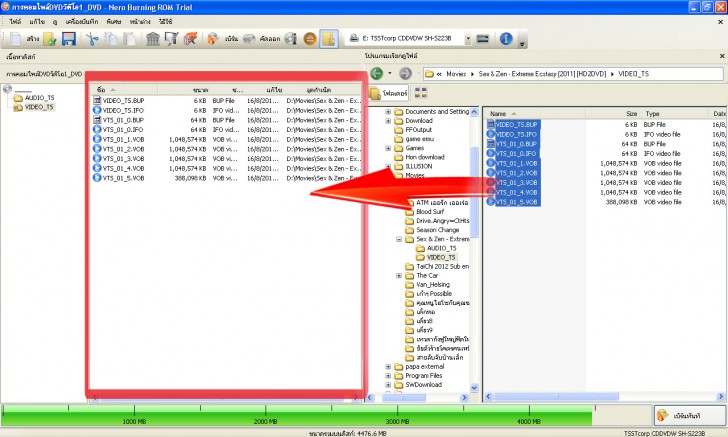This screenshot has height=437, width=728.
Task: Eject the disc with orange eject icon
Action: 310,39
